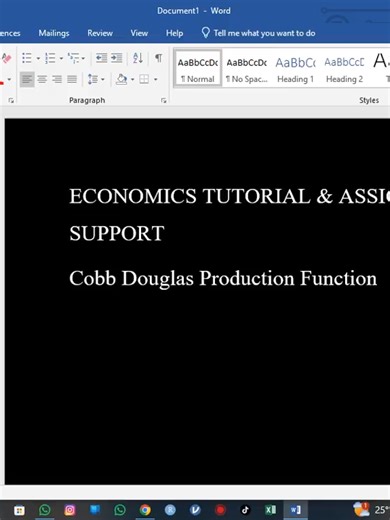Image resolution: width=390 pixels, height=520 pixels.
Task: Click the Styles group label
Action: tap(369, 100)
